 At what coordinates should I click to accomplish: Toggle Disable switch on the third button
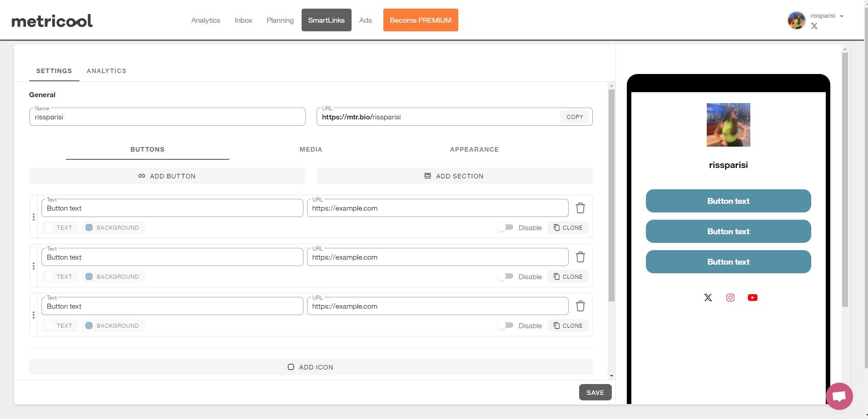(x=505, y=325)
